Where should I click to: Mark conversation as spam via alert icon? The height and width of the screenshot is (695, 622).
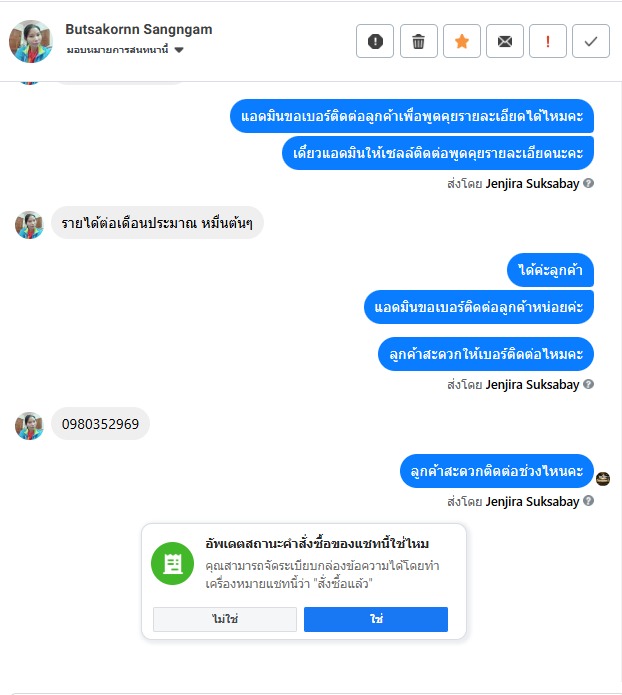pyautogui.click(x=375, y=41)
